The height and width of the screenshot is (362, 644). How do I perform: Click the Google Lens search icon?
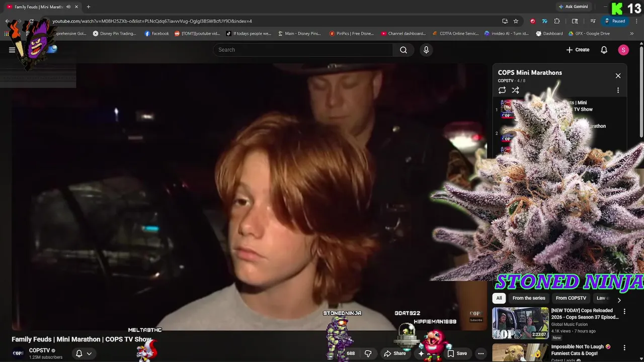(x=575, y=21)
